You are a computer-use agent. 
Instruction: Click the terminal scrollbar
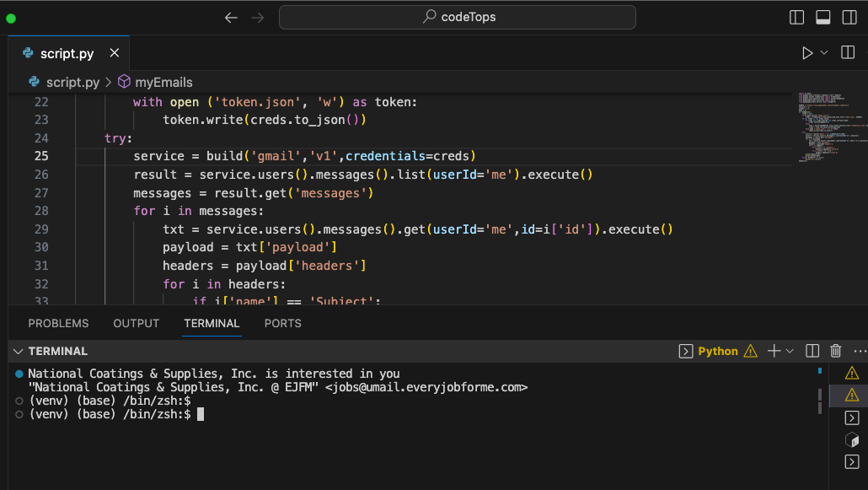tap(820, 401)
